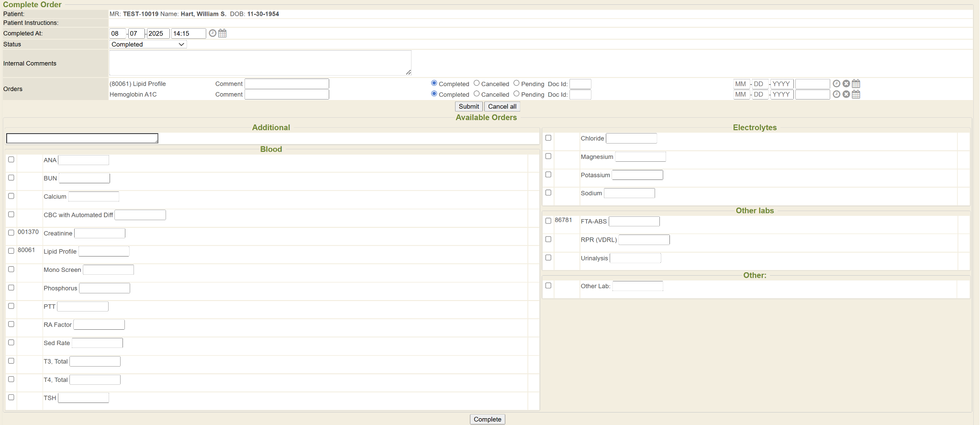Image resolution: width=980 pixels, height=425 pixels.
Task: Tick the Potassium checkbox under Electrolytes
Action: click(548, 175)
